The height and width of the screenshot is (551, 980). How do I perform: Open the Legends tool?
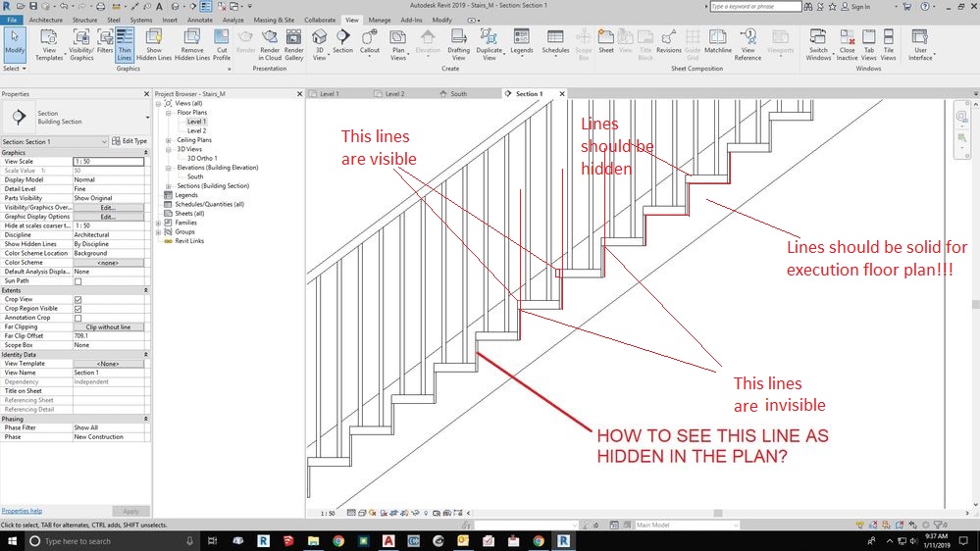tap(521, 41)
